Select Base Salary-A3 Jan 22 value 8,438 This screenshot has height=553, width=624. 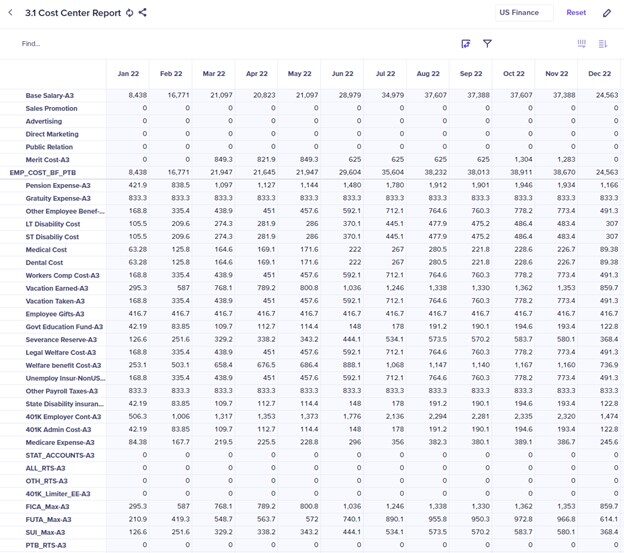(x=138, y=95)
